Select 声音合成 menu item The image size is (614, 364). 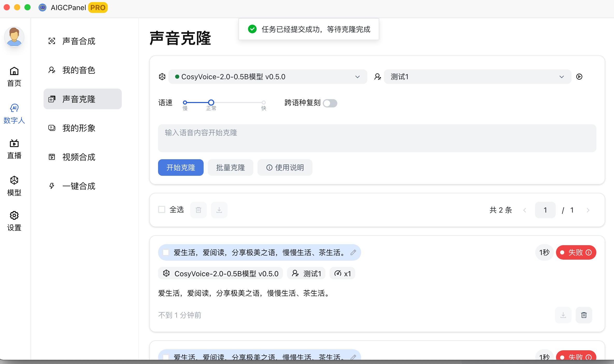[x=82, y=41]
